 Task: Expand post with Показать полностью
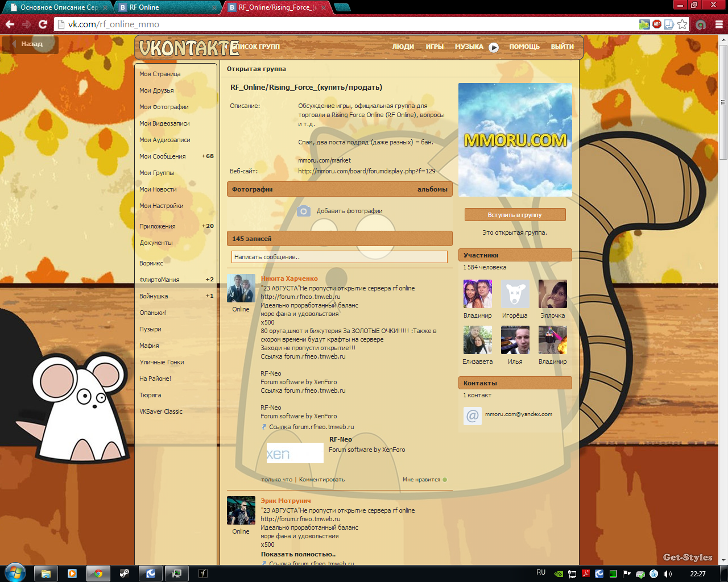298,554
